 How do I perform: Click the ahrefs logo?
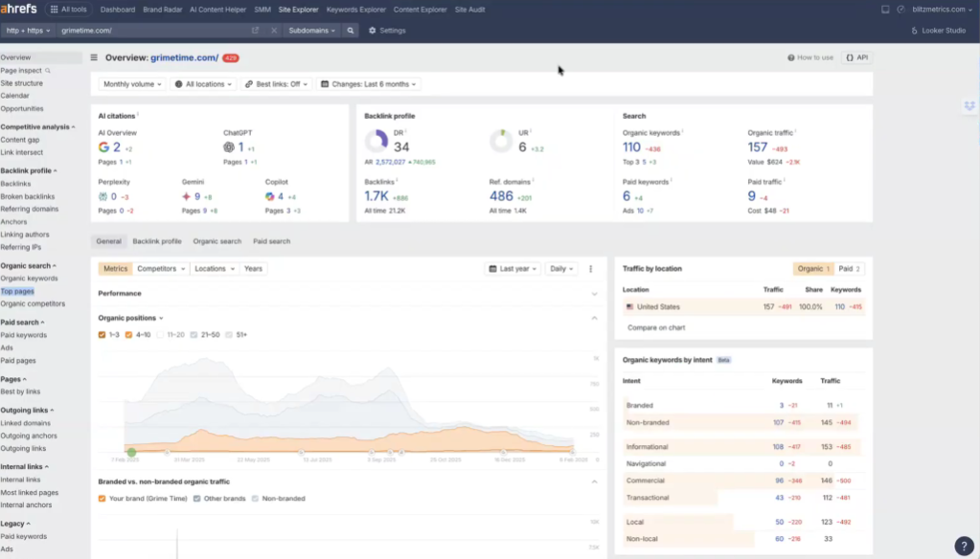[20, 10]
